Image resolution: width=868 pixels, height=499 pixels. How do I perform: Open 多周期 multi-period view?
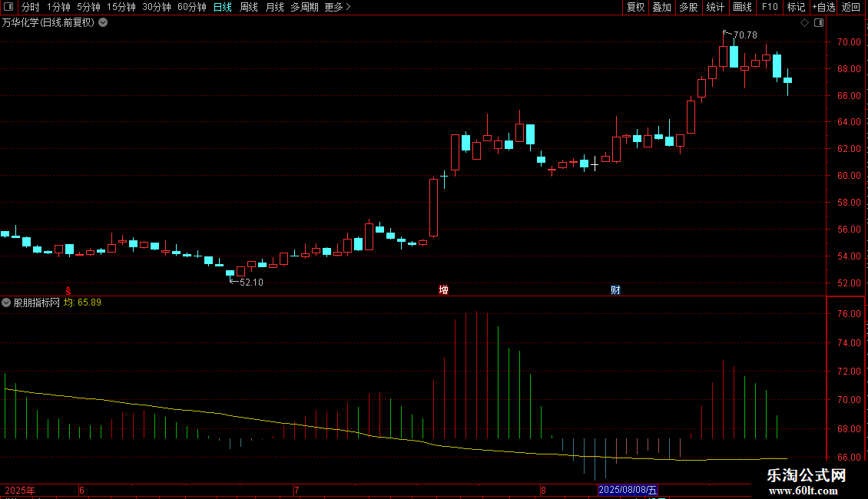click(x=304, y=7)
